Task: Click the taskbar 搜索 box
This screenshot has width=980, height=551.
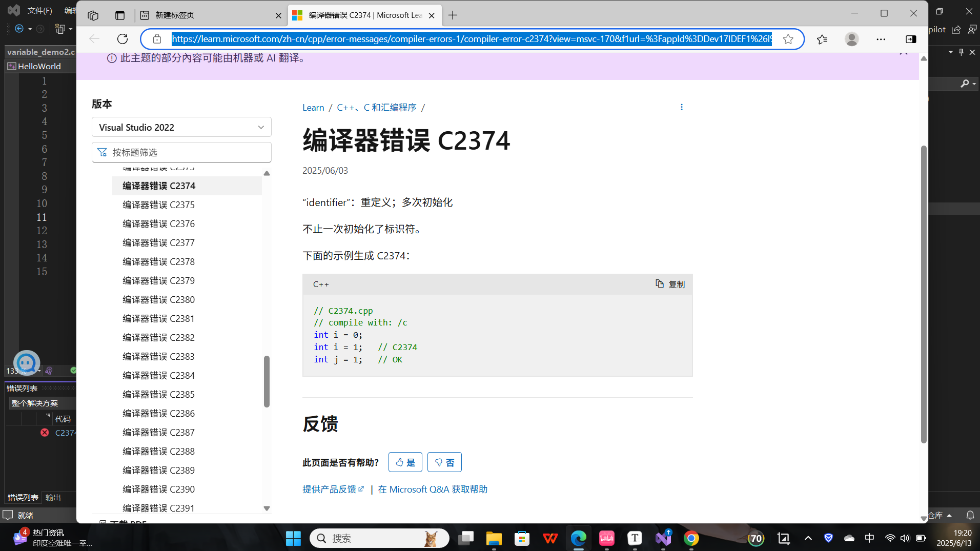Action: pos(379,538)
